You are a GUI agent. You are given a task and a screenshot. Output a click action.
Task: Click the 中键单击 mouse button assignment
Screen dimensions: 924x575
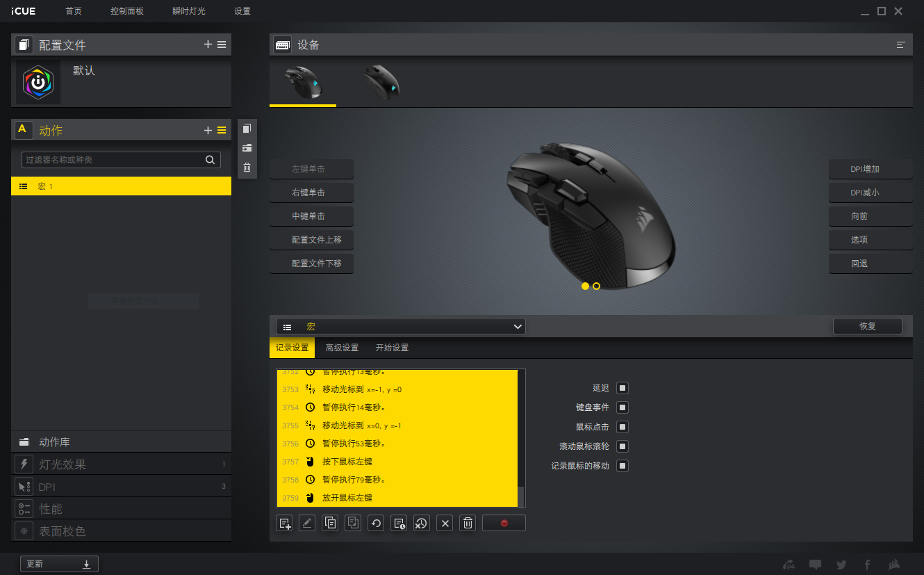click(x=311, y=216)
